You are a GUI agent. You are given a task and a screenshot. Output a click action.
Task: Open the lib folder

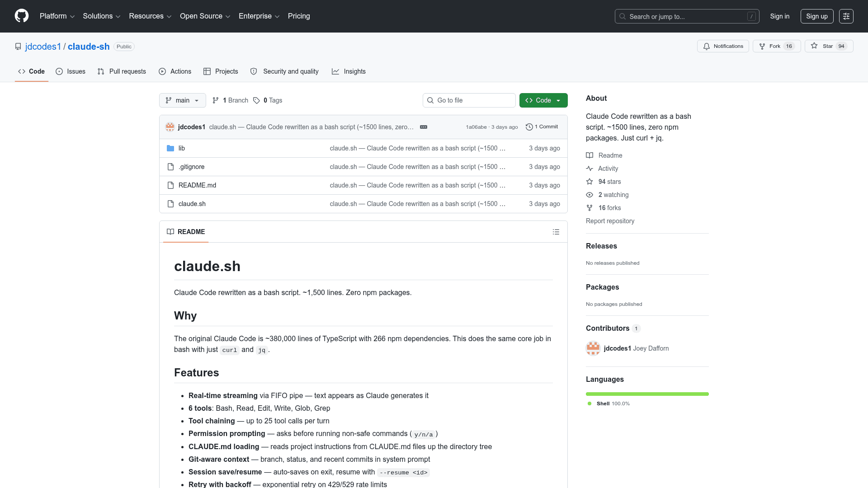pyautogui.click(x=181, y=148)
